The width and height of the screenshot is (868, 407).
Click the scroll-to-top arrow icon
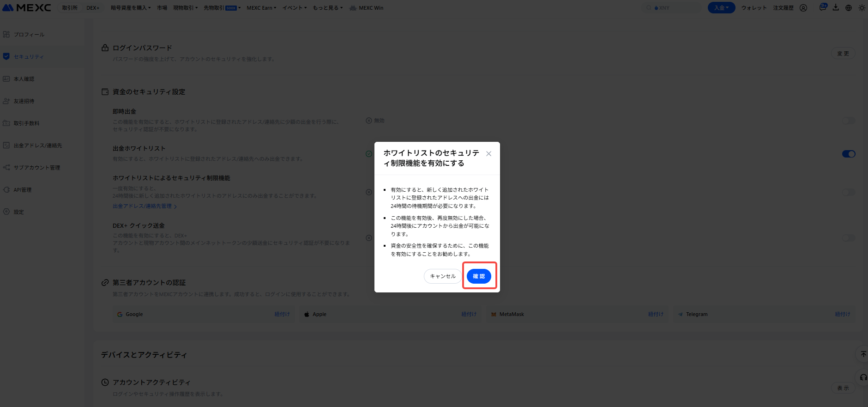(x=863, y=354)
